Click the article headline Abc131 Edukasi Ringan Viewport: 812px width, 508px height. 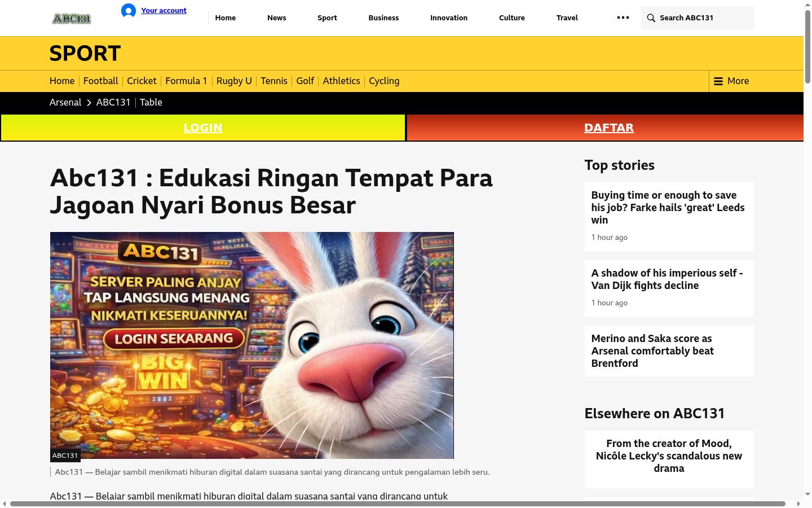pyautogui.click(x=271, y=191)
